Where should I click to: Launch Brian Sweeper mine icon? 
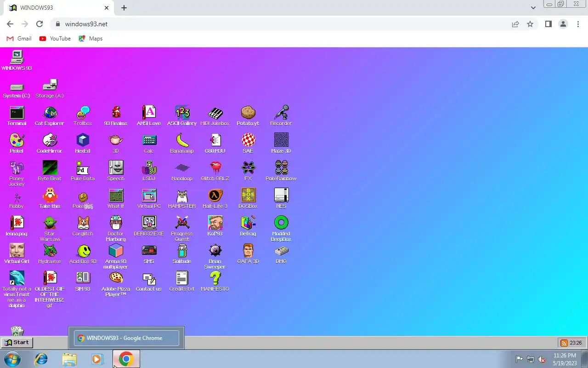click(215, 251)
